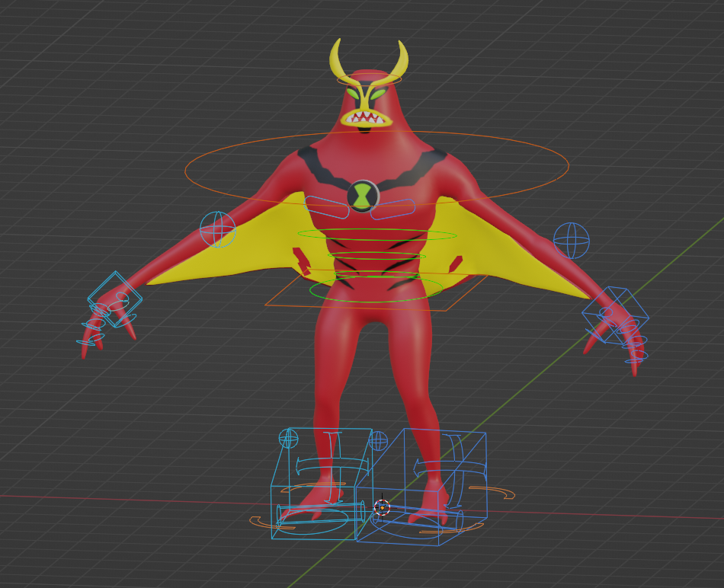Viewport: 724px width, 588px height.
Task: Select the orange arc beside cyan foot cube
Action: (x=271, y=523)
